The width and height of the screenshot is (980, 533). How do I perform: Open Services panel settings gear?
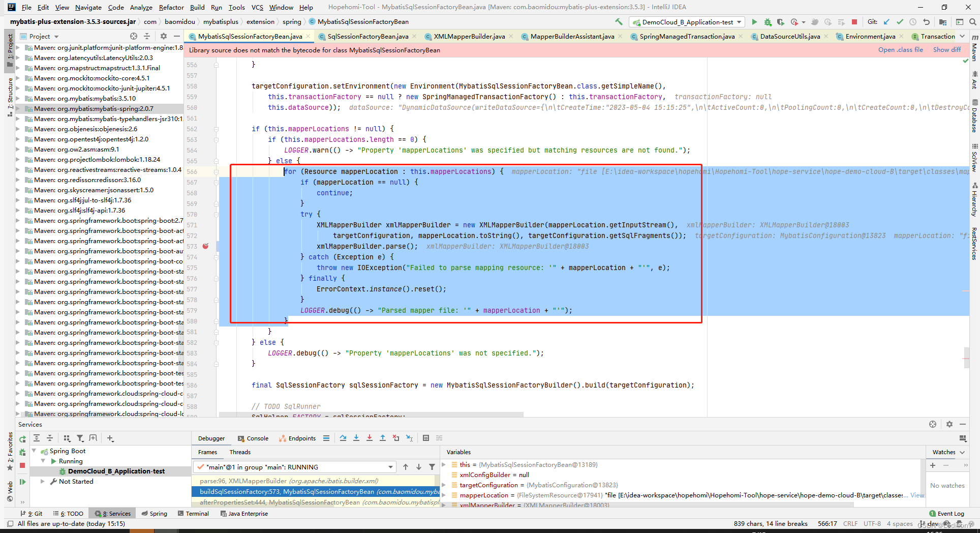click(x=949, y=424)
